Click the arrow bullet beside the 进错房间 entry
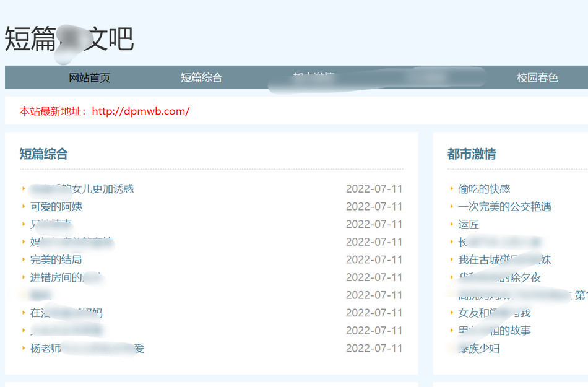Image resolution: width=588 pixels, height=387 pixels. (24, 277)
